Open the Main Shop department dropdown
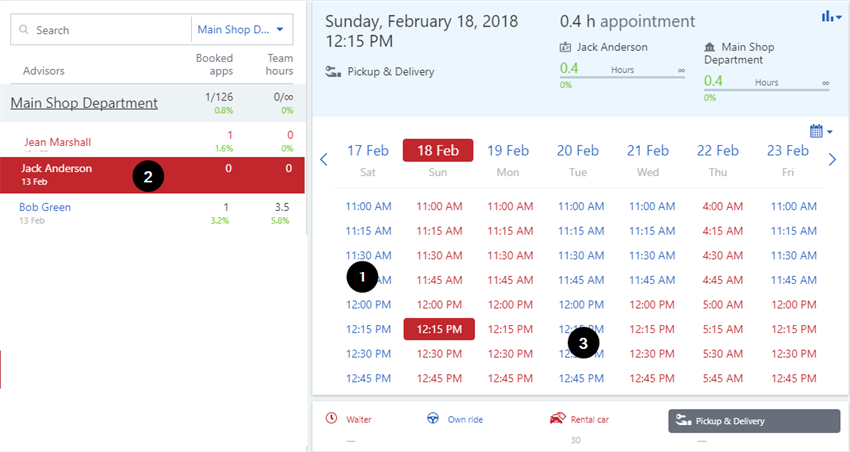 (240, 30)
